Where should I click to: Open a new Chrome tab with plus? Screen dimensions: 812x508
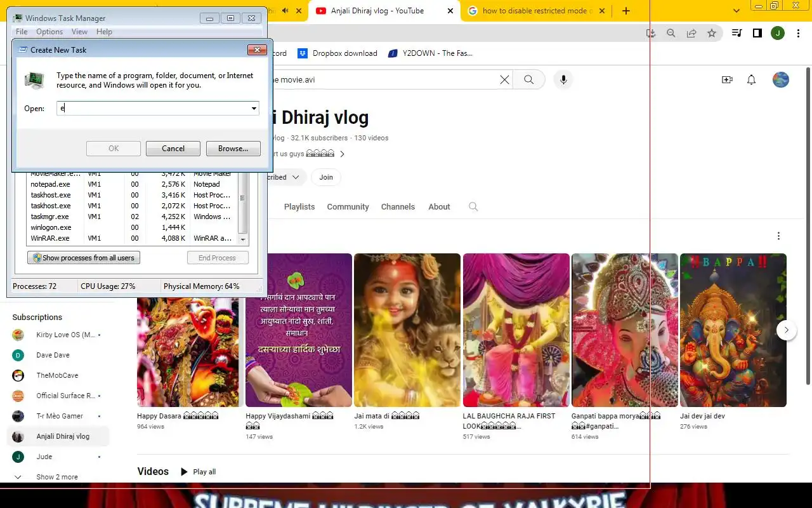click(626, 11)
